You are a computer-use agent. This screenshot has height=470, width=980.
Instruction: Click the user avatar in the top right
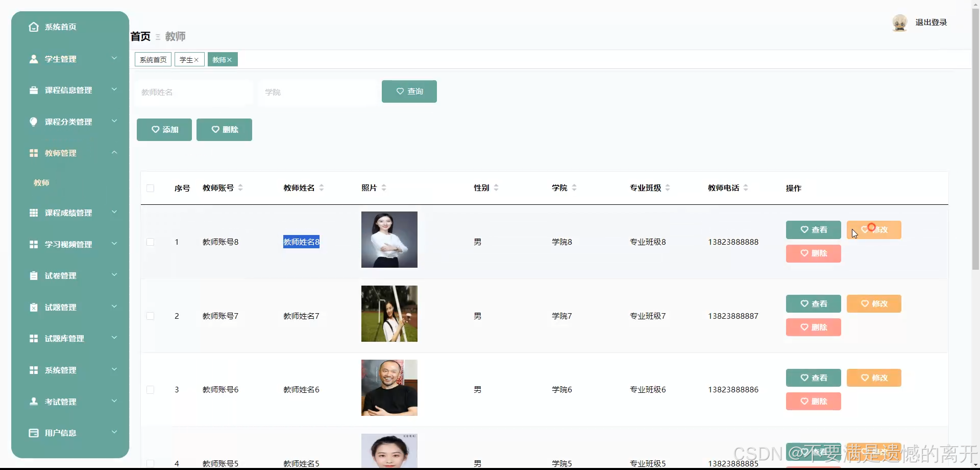pyautogui.click(x=900, y=22)
